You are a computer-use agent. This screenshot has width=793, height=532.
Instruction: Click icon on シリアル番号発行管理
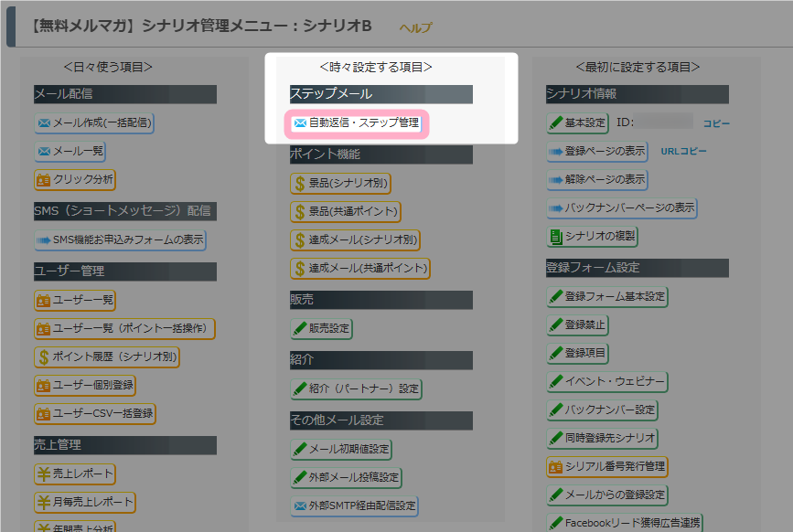click(x=556, y=466)
